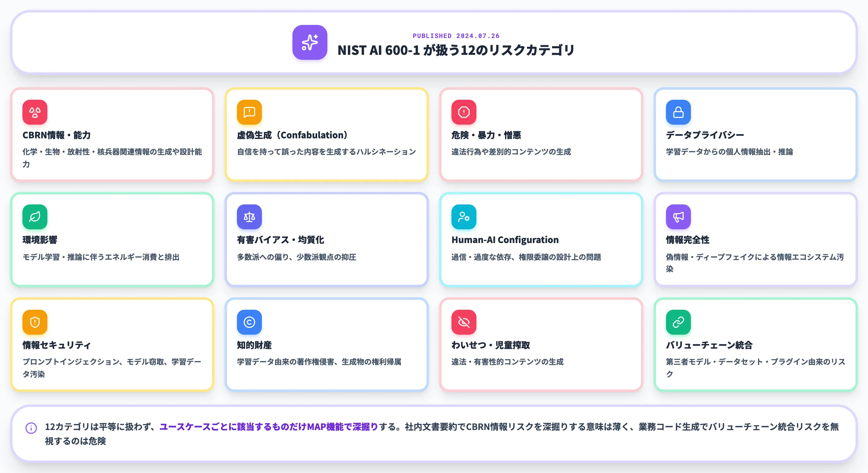Click the green chain link icon

pyautogui.click(x=678, y=322)
